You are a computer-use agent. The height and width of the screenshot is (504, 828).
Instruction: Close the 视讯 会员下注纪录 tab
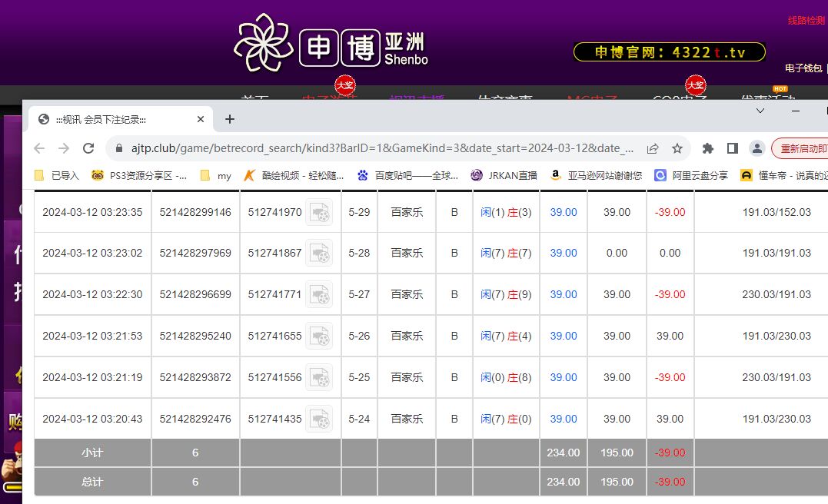tap(201, 119)
